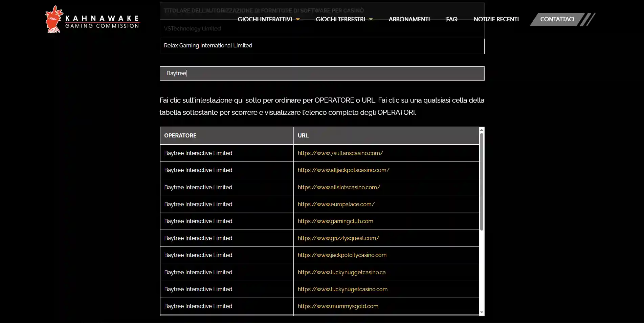This screenshot has width=644, height=323.
Task: Expand the Giochi Interattivi dropdown arrow
Action: click(x=298, y=19)
